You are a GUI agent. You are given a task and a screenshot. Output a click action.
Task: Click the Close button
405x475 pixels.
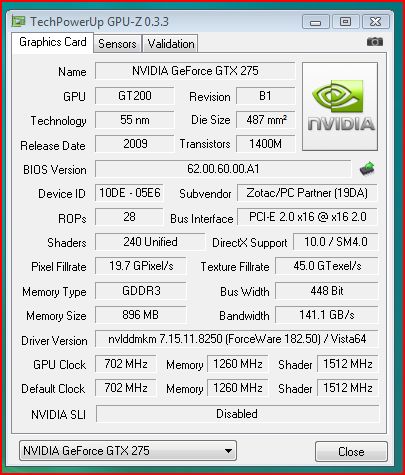point(351,452)
